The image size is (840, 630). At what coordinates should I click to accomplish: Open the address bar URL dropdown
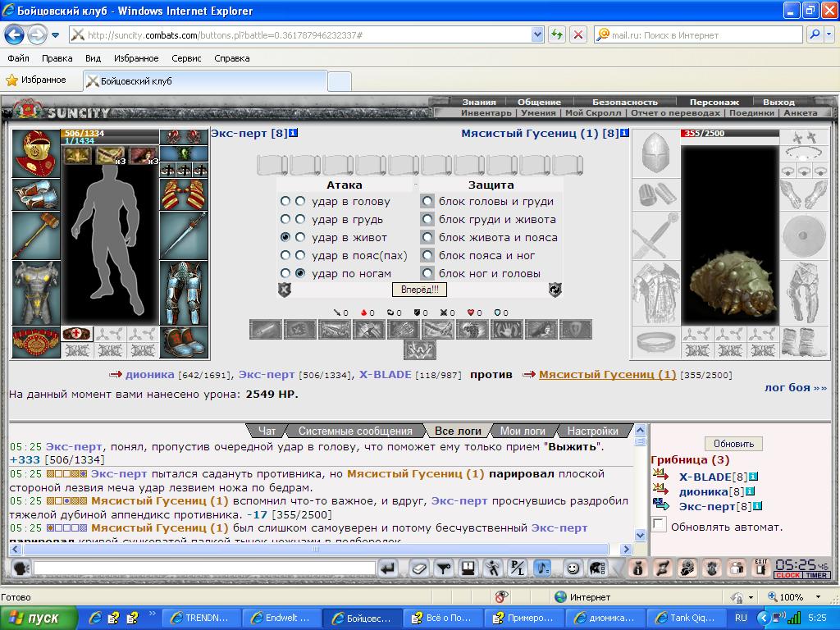(x=537, y=34)
